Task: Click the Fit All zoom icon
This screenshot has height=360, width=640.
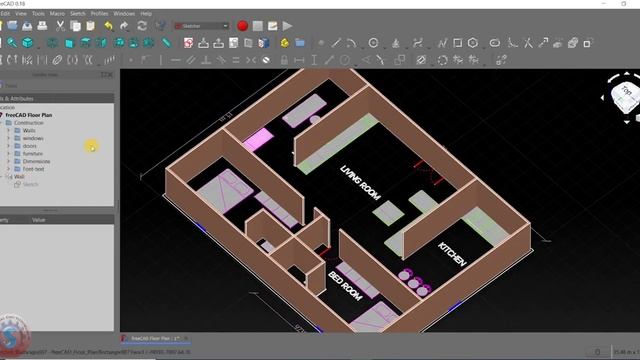Action: pyautogui.click(x=12, y=42)
